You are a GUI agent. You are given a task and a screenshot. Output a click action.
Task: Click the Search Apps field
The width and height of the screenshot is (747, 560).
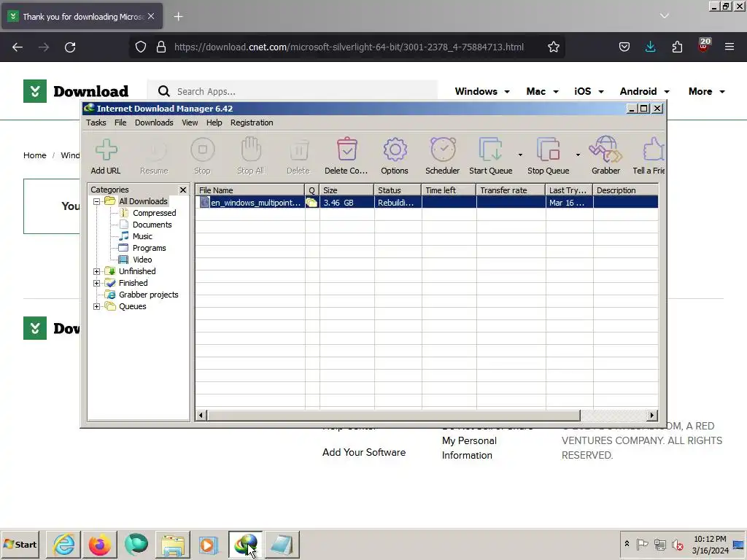292,91
